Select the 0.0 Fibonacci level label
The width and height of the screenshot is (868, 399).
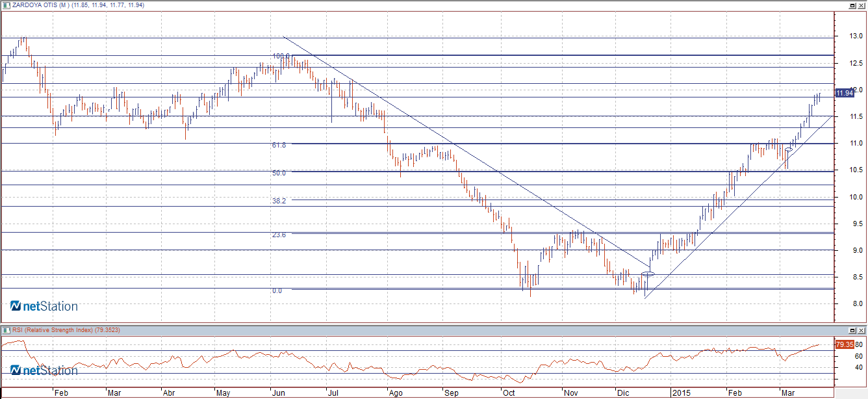click(277, 291)
